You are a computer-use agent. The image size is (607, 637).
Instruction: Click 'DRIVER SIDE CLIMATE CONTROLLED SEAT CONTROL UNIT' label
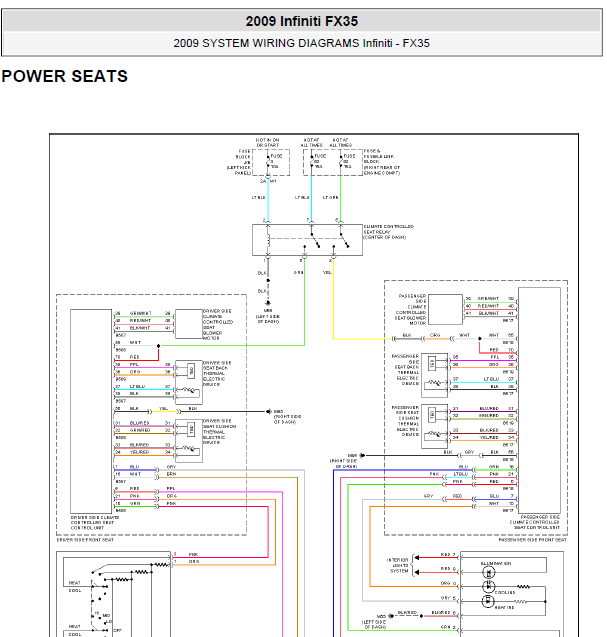(x=95, y=522)
